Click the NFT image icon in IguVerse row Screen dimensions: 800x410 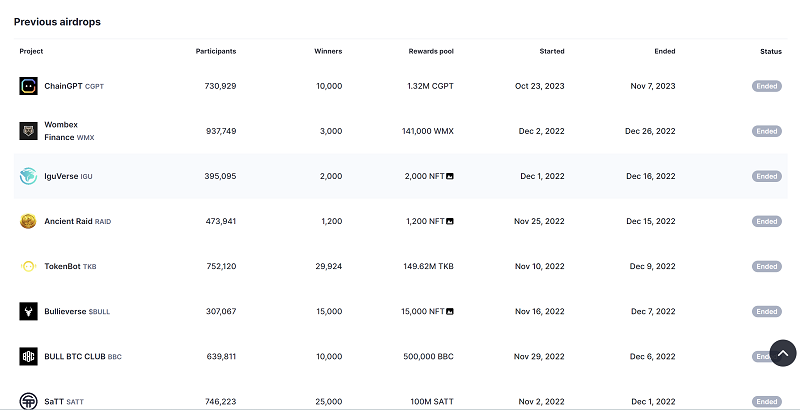coord(450,176)
